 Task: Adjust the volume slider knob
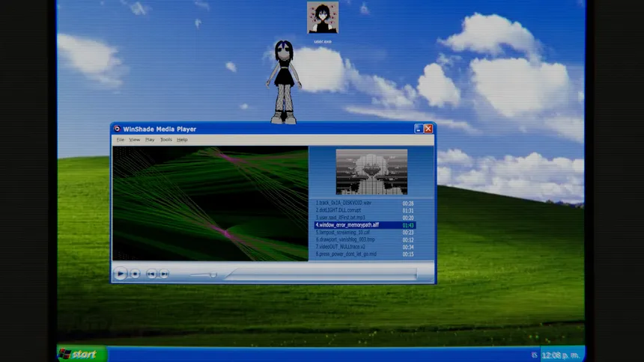tap(213, 274)
